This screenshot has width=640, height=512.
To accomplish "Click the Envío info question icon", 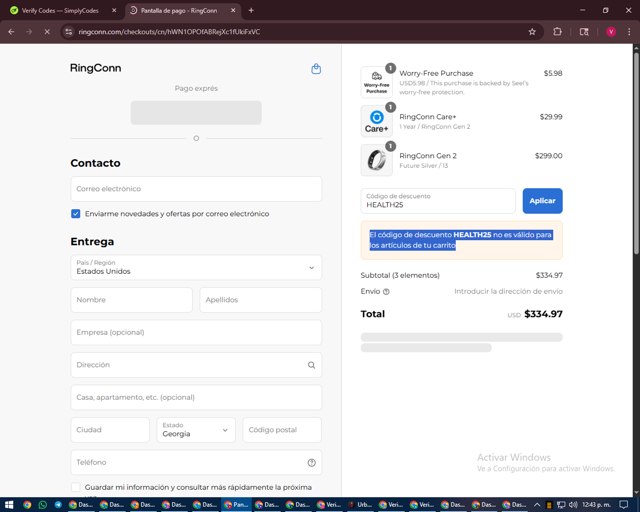I will pyautogui.click(x=386, y=292).
